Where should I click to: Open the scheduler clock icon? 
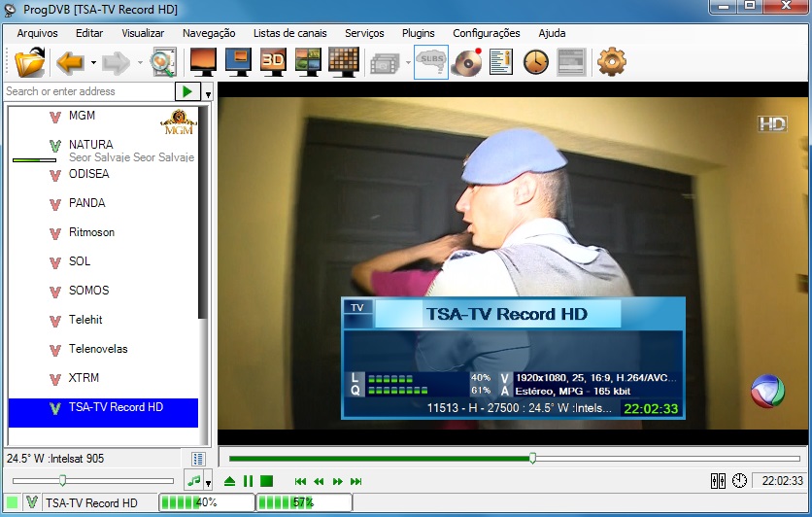pyautogui.click(x=536, y=63)
